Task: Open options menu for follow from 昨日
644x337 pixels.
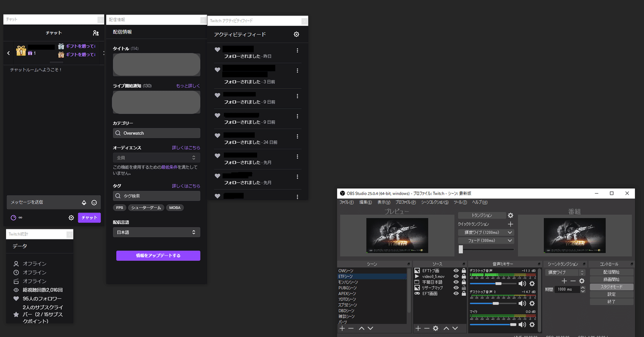Action: coord(297,50)
